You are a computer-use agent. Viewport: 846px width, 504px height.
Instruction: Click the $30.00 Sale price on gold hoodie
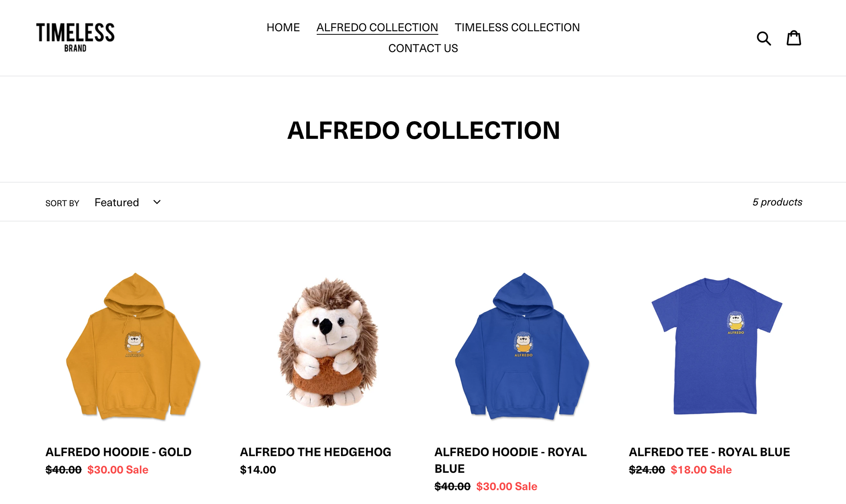tap(118, 470)
